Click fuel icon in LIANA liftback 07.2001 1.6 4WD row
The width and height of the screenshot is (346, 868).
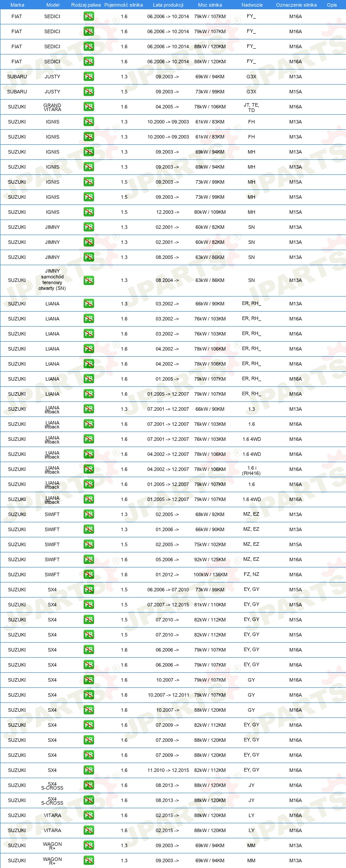(x=88, y=439)
